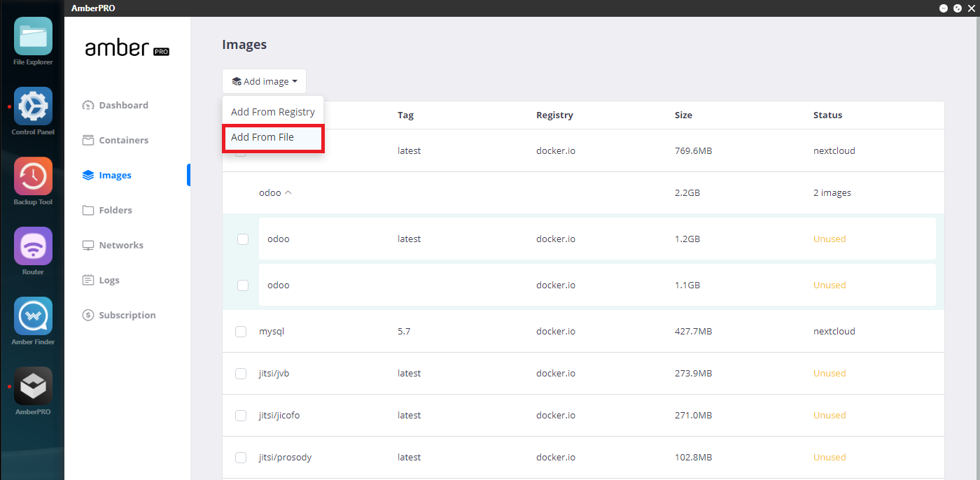Image resolution: width=980 pixels, height=480 pixels.
Task: Click the Folders icon in sidebar
Action: pyautogui.click(x=88, y=211)
